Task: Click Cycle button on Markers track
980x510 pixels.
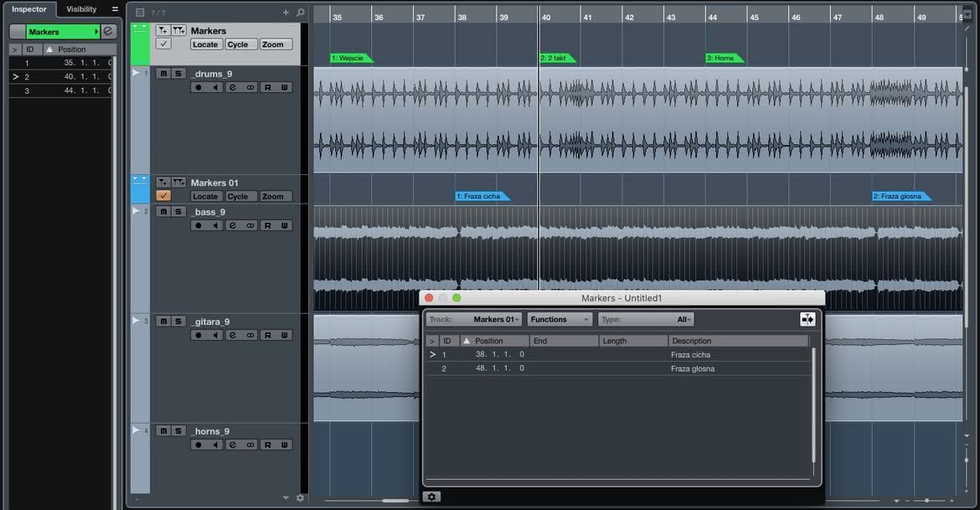Action: click(x=240, y=44)
